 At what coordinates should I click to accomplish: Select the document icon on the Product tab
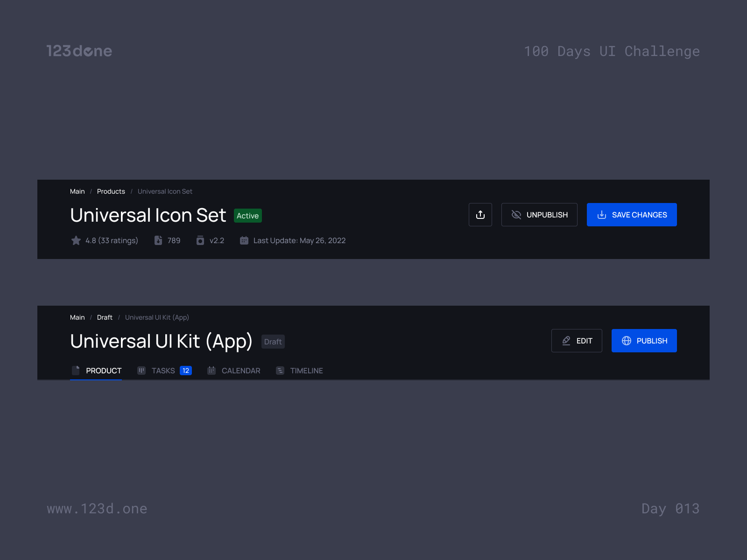(x=76, y=370)
